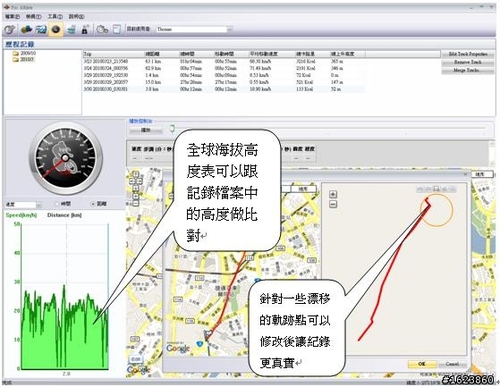500x387 pixels.
Task: Click the highlighted speedometer dial toolbar icon
Action: pos(56,30)
